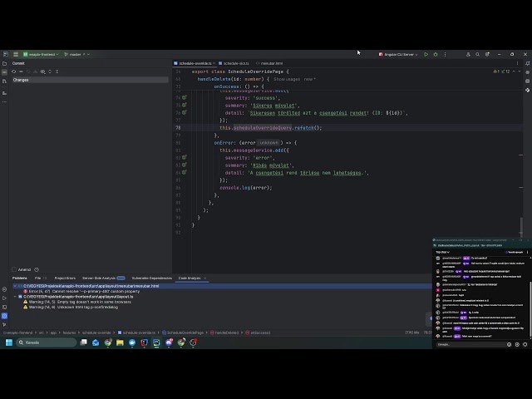Viewport: 532px width, 399px height.
Task: Select the 'Cannot resolve' error row
Action: (84, 292)
